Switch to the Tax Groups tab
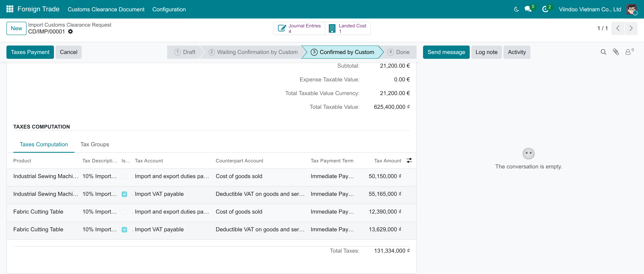Viewport: 644px width, 274px height. 95,144
